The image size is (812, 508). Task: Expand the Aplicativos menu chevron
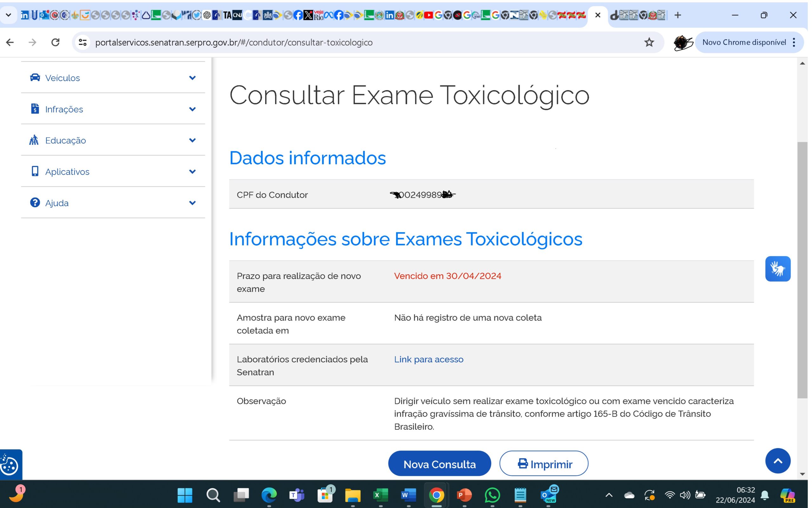pyautogui.click(x=192, y=172)
